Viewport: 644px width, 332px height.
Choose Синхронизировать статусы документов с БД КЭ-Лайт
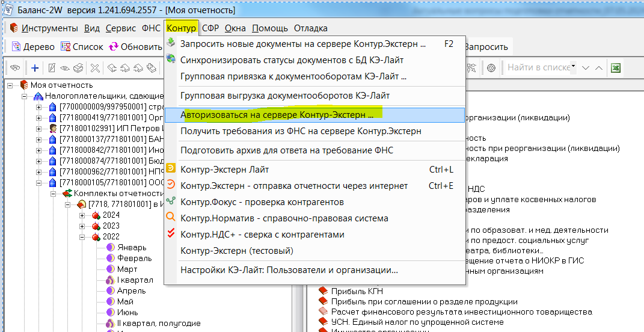point(314,60)
